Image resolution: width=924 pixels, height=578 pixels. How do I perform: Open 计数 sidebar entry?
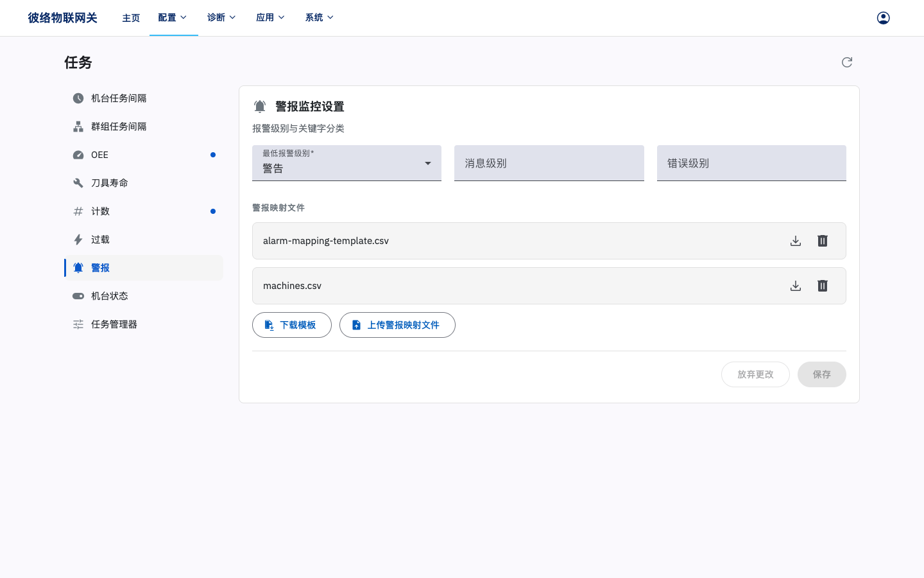tap(144, 211)
